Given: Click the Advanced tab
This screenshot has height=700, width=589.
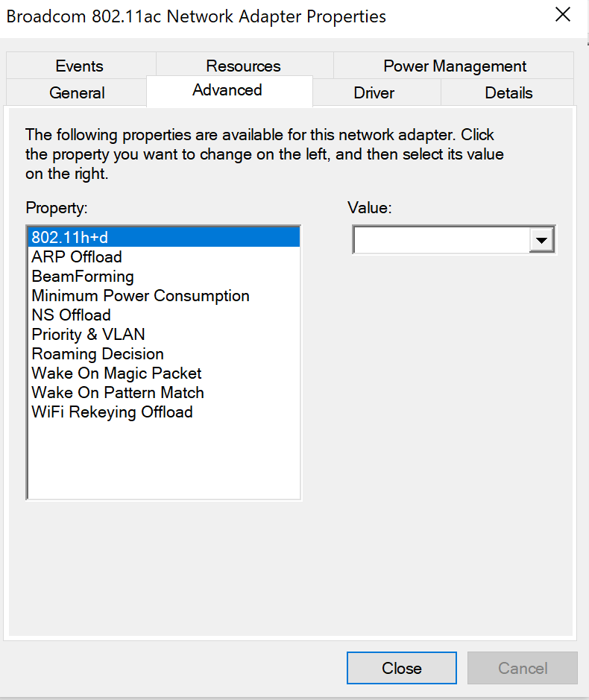Looking at the screenshot, I should pyautogui.click(x=229, y=91).
